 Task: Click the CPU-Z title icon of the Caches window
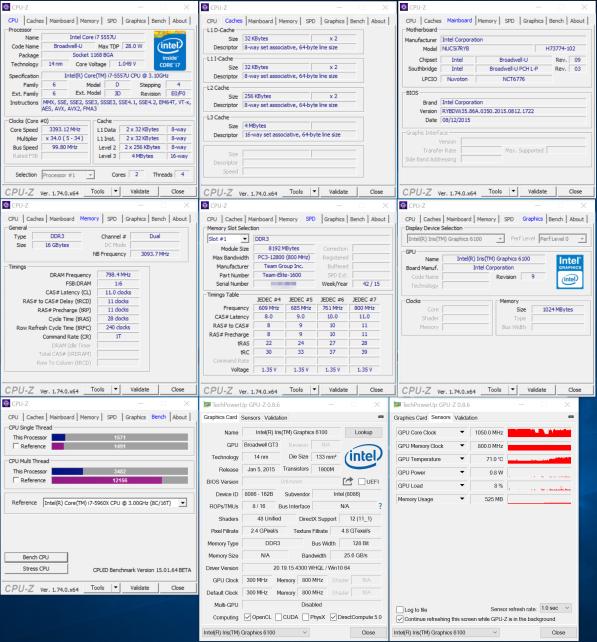point(205,7)
